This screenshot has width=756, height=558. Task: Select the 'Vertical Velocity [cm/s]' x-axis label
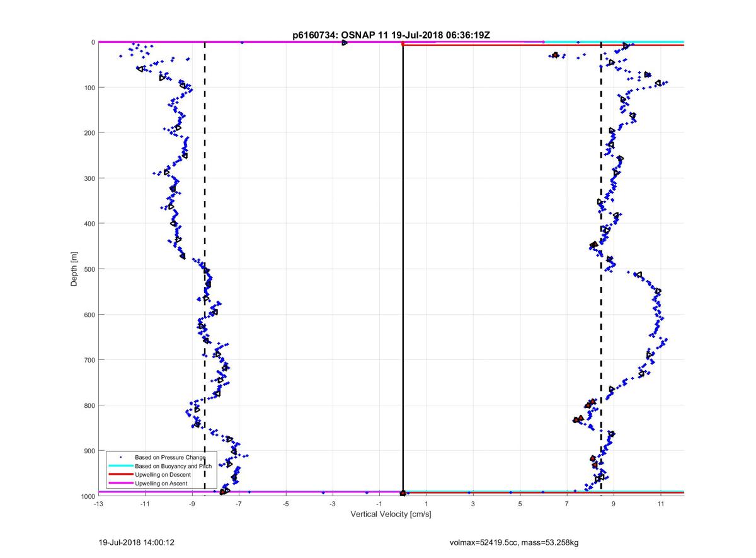391,514
